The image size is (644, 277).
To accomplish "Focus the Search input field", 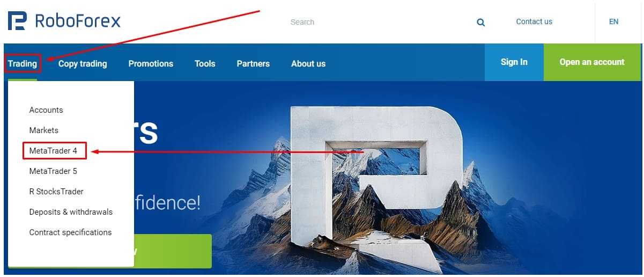I will pos(375,22).
